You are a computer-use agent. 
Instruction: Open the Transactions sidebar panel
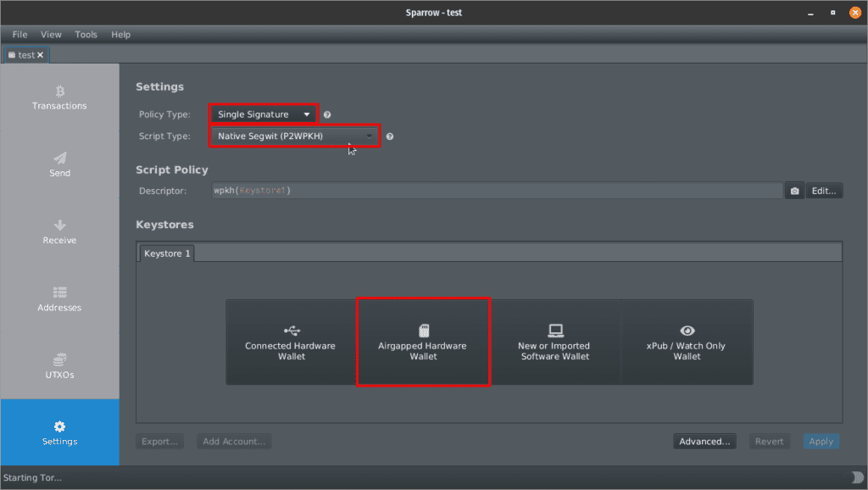point(60,97)
